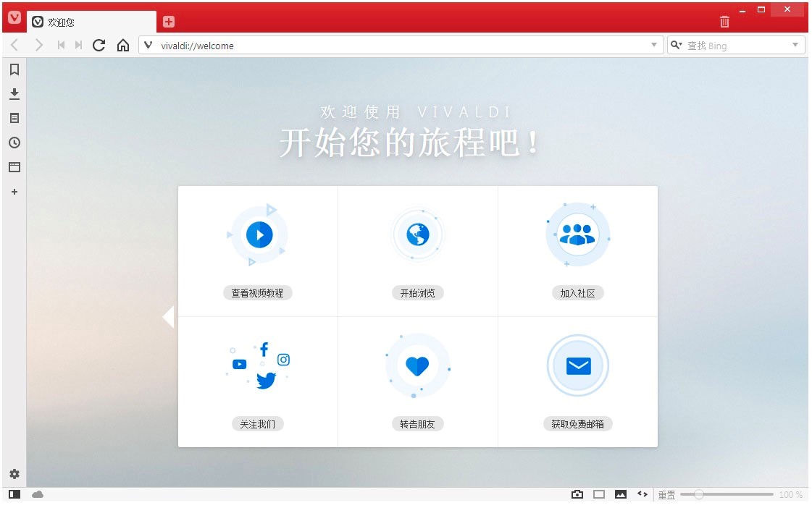Image resolution: width=812 pixels, height=508 pixels.
Task: Toggle page tiling layout
Action: pos(599,494)
